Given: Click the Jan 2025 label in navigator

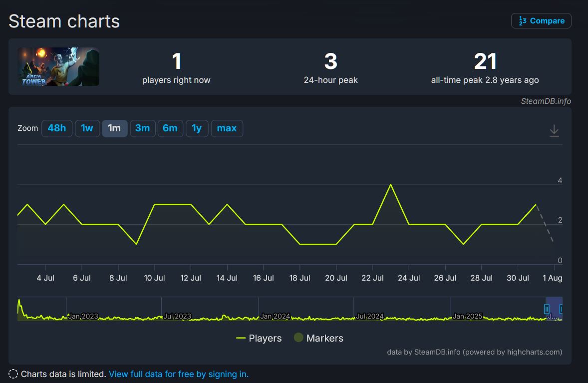Looking at the screenshot, I should (x=467, y=316).
